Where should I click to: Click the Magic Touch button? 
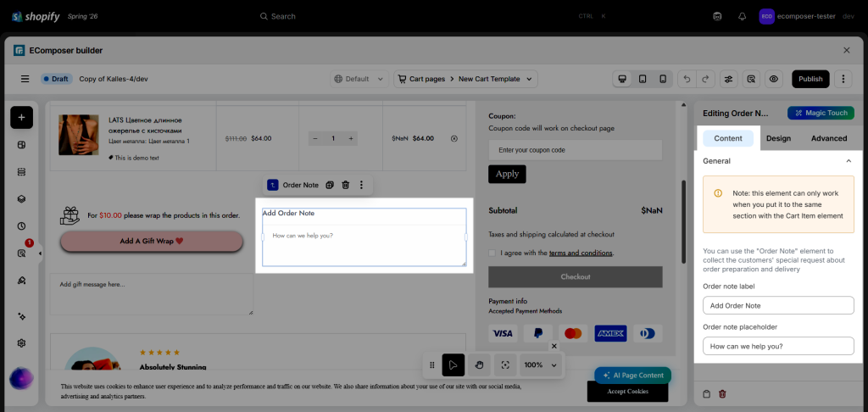click(821, 113)
